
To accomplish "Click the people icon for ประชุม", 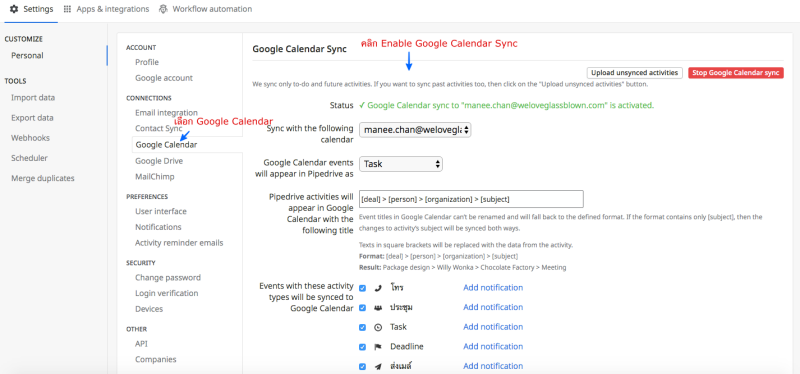I will coord(378,307).
